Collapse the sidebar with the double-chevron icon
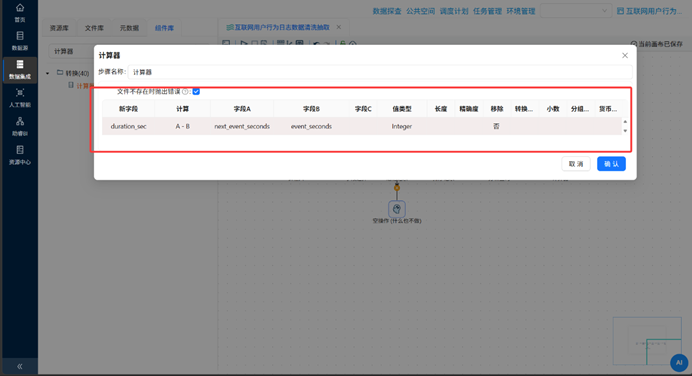692x376 pixels. [20, 366]
